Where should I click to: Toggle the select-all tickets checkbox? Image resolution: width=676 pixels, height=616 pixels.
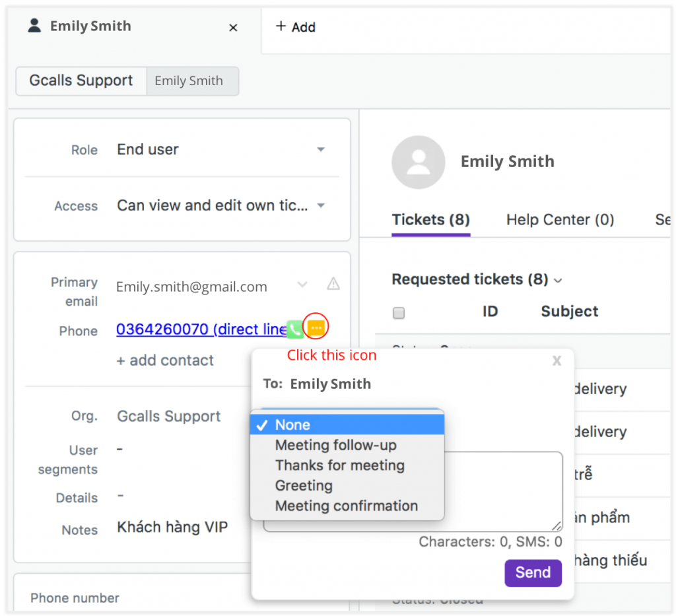coord(399,312)
